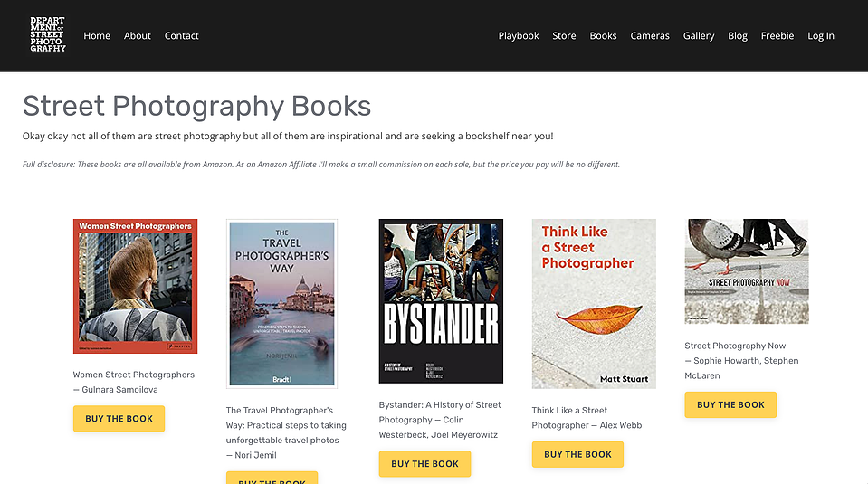The width and height of the screenshot is (868, 484).
Task: Click Log In in the header
Action: click(820, 36)
